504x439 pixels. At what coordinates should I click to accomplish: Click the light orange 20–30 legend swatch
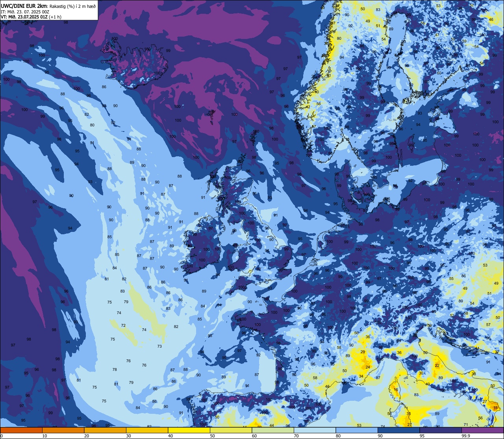(x=105, y=430)
